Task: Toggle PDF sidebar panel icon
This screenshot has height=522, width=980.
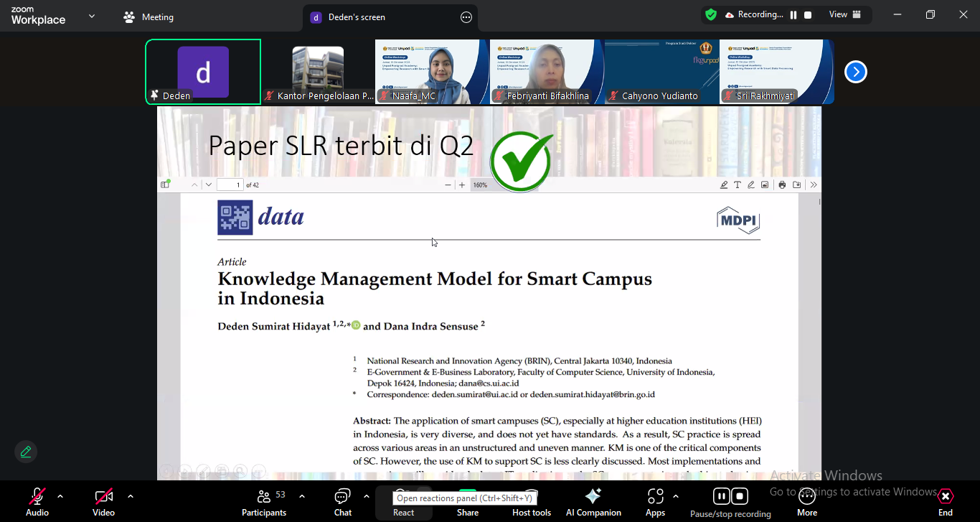Action: tap(166, 185)
